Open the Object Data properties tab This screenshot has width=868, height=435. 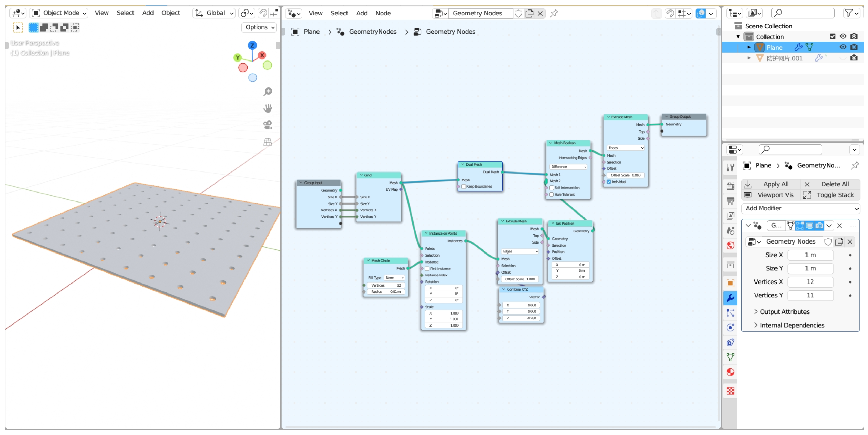pos(730,357)
